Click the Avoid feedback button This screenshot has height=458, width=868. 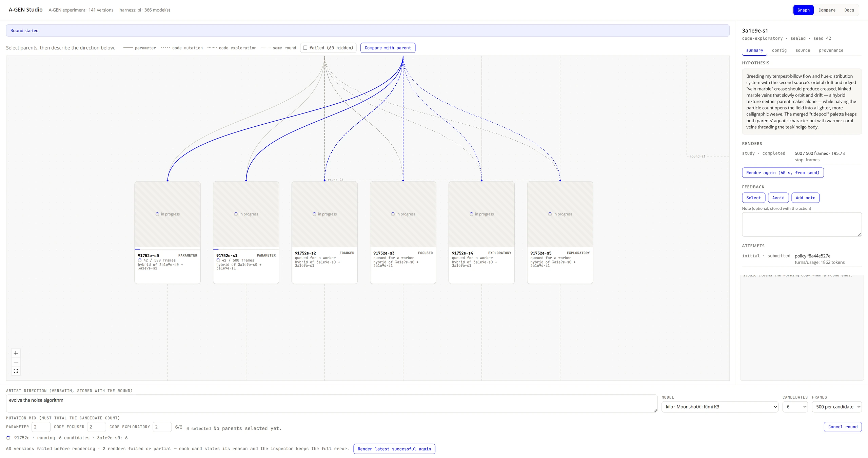778,198
